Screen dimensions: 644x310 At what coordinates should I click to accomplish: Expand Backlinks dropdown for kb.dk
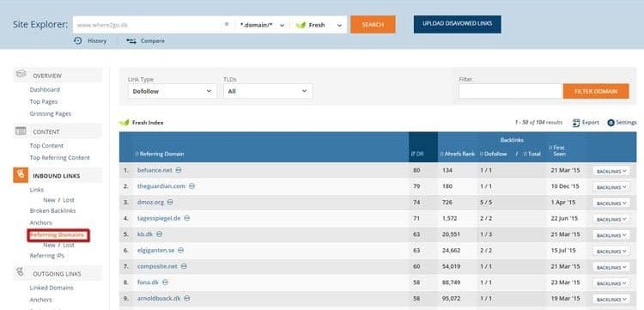(x=611, y=234)
